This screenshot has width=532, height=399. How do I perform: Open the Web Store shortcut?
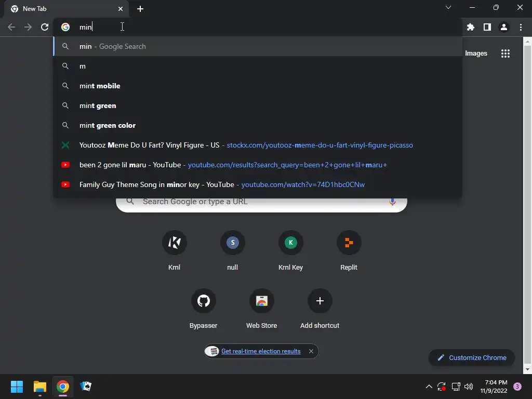coord(262,309)
